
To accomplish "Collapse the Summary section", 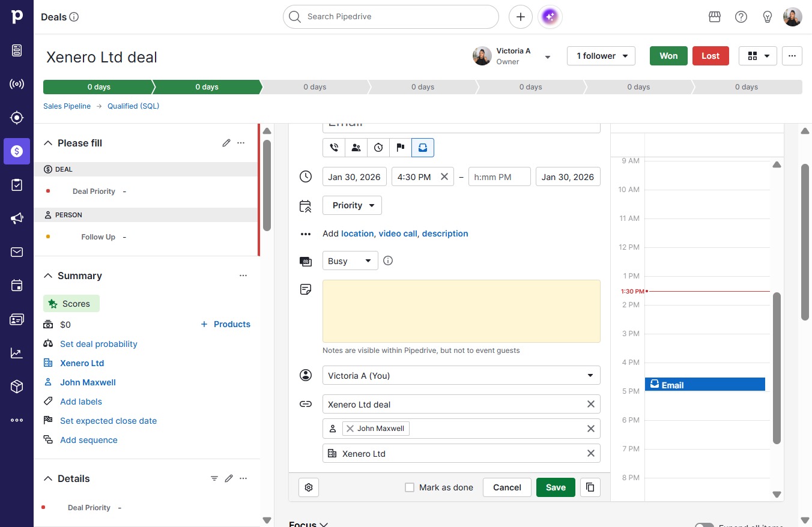I will pyautogui.click(x=48, y=276).
